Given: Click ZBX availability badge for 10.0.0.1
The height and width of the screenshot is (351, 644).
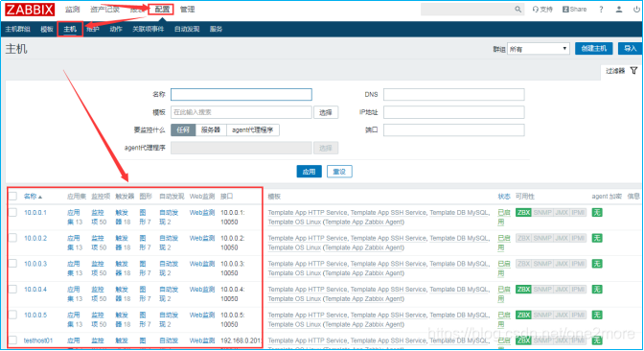Looking at the screenshot, I should [x=523, y=213].
